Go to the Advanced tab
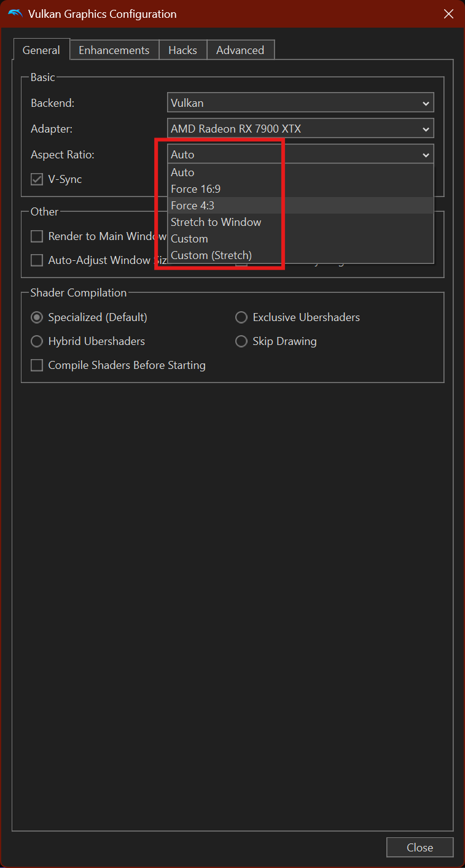 tap(240, 50)
